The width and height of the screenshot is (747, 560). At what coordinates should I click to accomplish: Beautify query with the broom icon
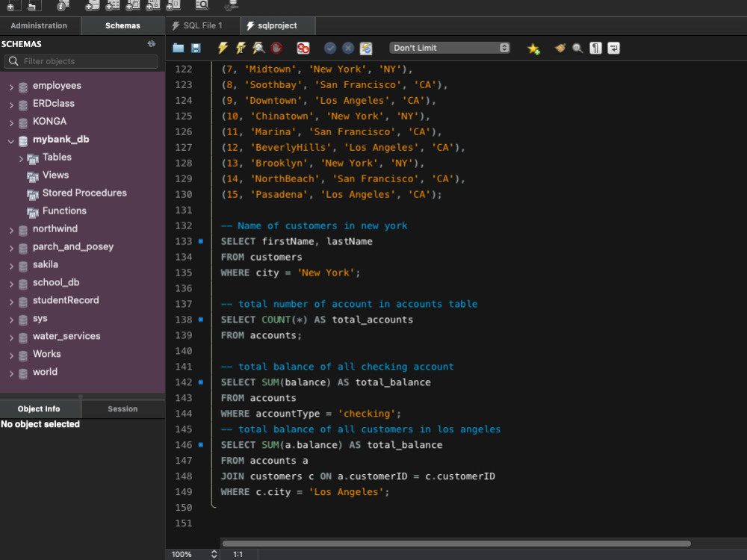tap(560, 48)
